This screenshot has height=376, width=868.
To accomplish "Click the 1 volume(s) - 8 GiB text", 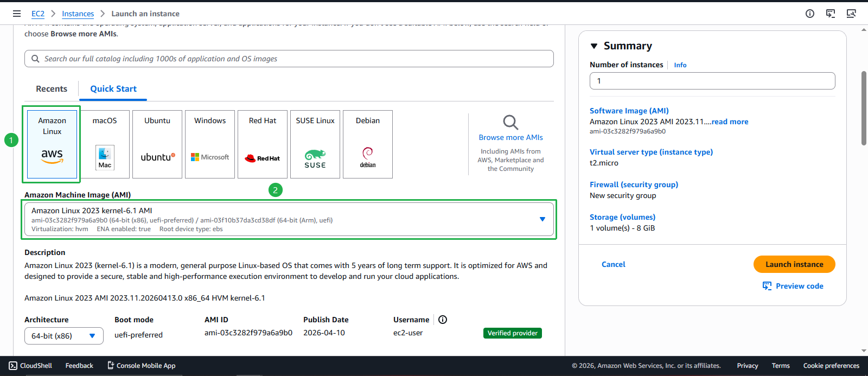I will coord(622,228).
